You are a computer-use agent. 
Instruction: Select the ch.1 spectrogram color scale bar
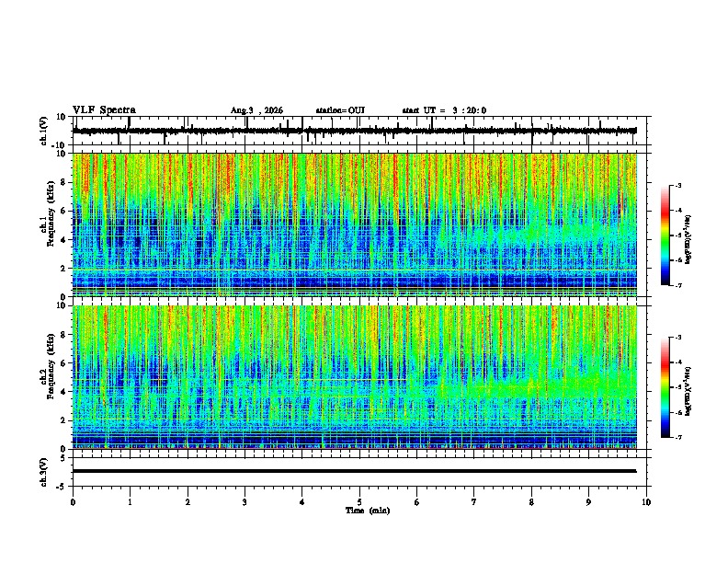[x=665, y=236]
